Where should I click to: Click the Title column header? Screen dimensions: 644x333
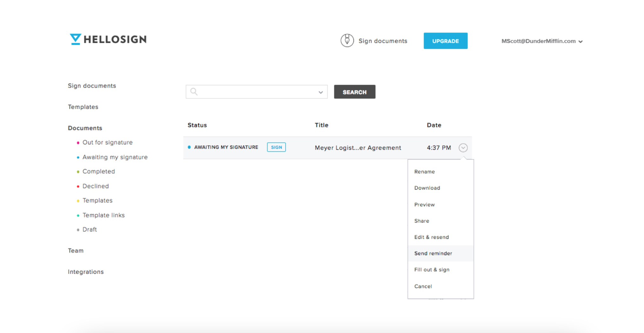(321, 125)
